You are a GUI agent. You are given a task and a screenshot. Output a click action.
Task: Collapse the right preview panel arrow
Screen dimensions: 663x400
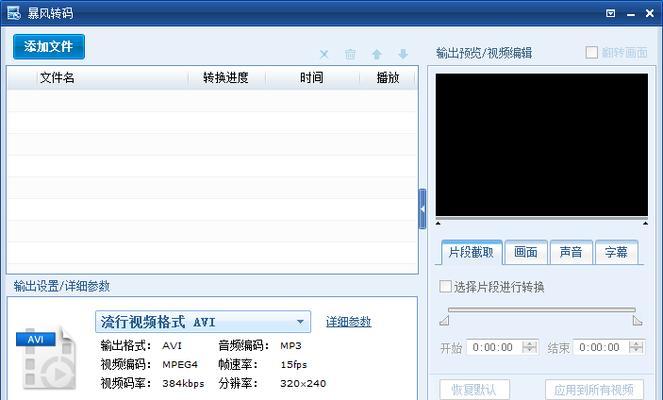pos(422,209)
